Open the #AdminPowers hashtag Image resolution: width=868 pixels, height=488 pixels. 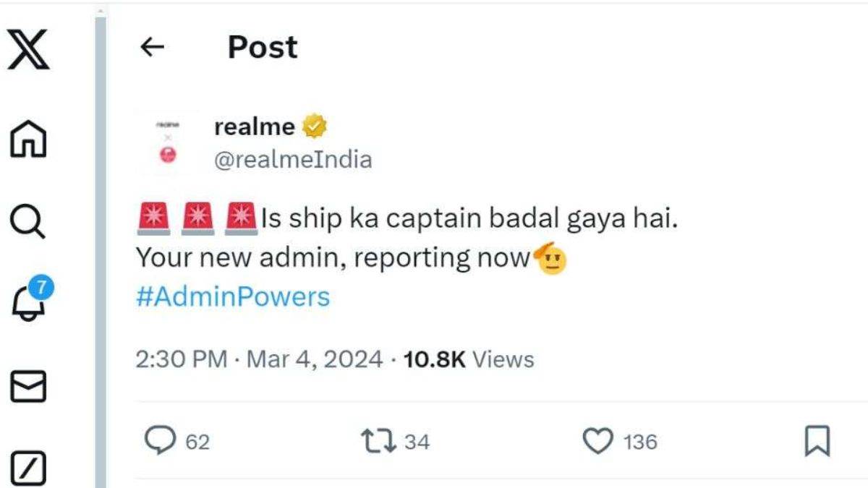[x=231, y=296]
